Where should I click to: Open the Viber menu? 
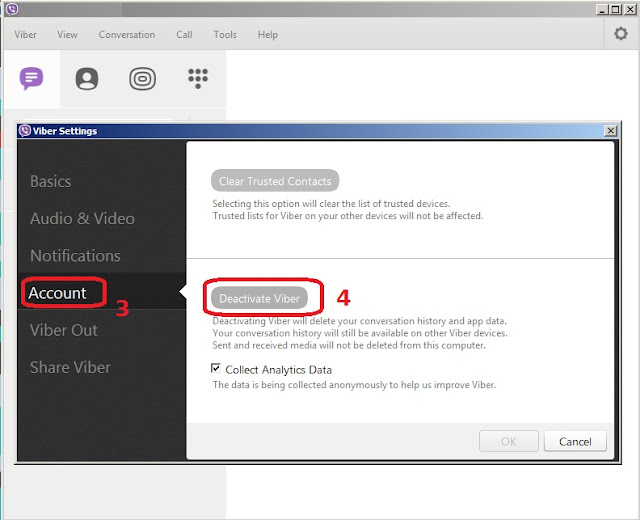tap(25, 35)
